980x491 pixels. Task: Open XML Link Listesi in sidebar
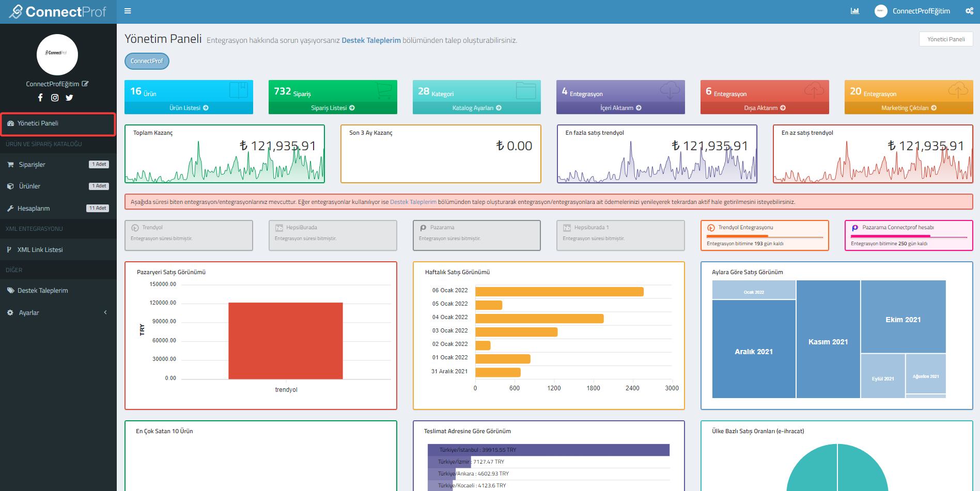[58, 250]
